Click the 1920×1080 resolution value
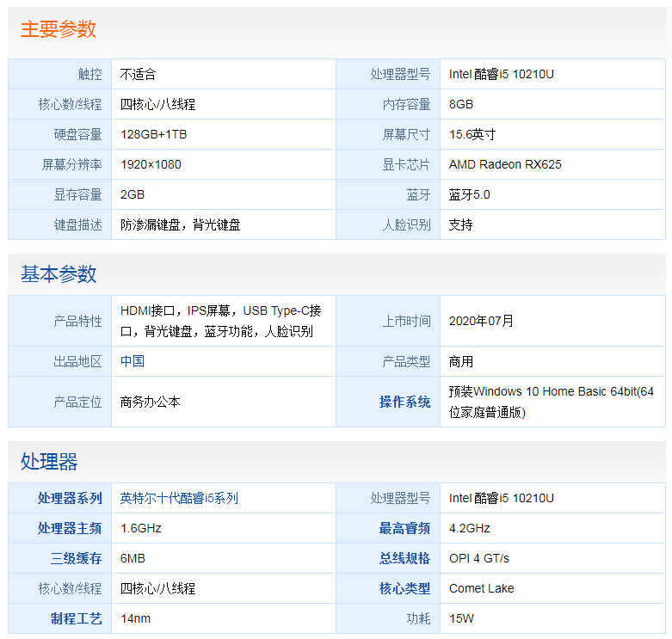The image size is (672, 639). point(151,164)
